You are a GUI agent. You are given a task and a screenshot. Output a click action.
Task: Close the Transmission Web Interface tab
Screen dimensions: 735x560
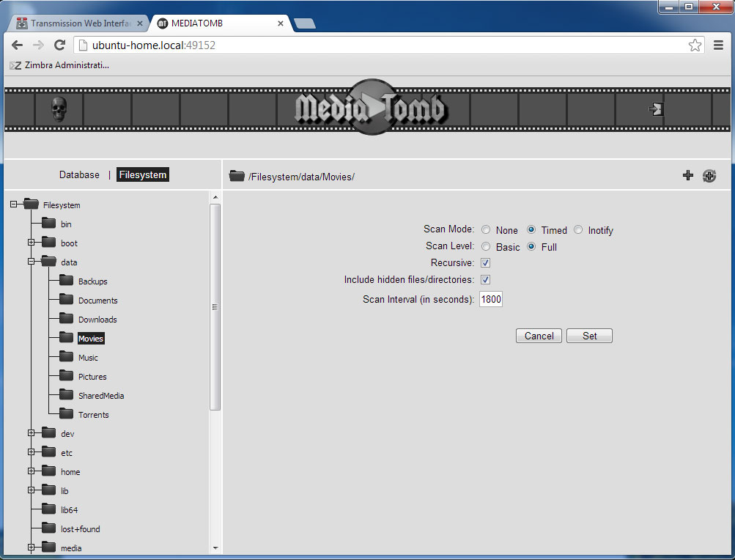140,23
